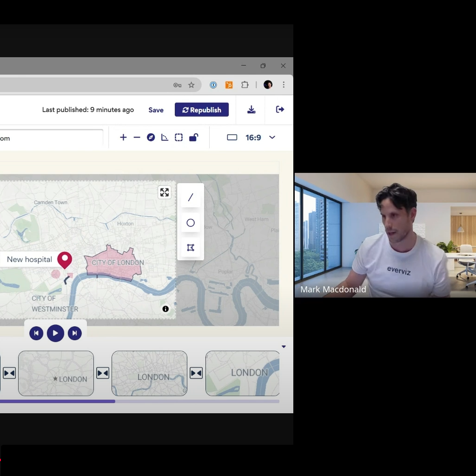The width and height of the screenshot is (476, 476).
Task: Zoom in with the plus icon
Action: 123,138
